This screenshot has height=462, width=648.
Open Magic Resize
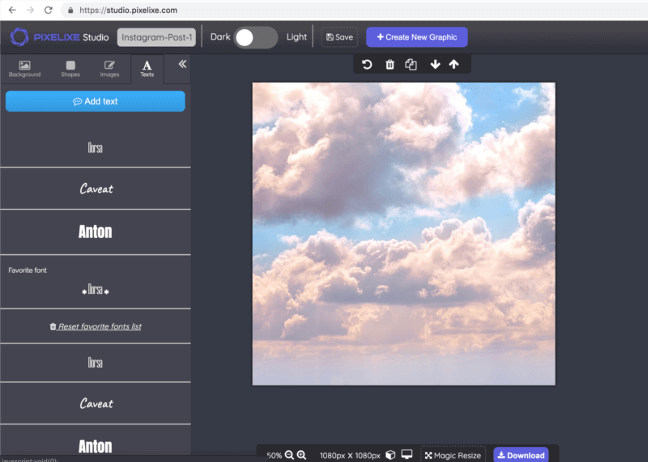(453, 455)
